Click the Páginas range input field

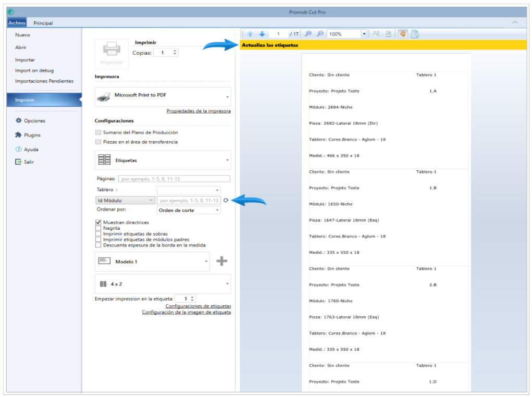click(x=174, y=179)
